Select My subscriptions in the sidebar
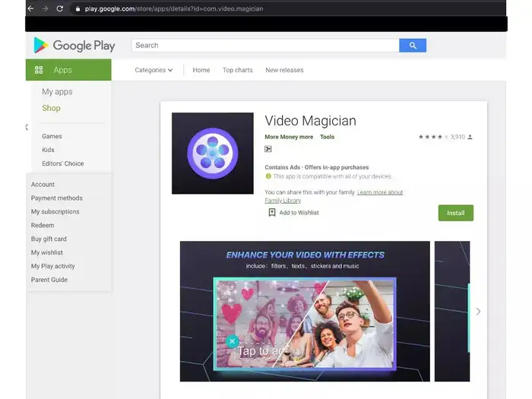Image resolution: width=532 pixels, height=399 pixels. [x=55, y=212]
